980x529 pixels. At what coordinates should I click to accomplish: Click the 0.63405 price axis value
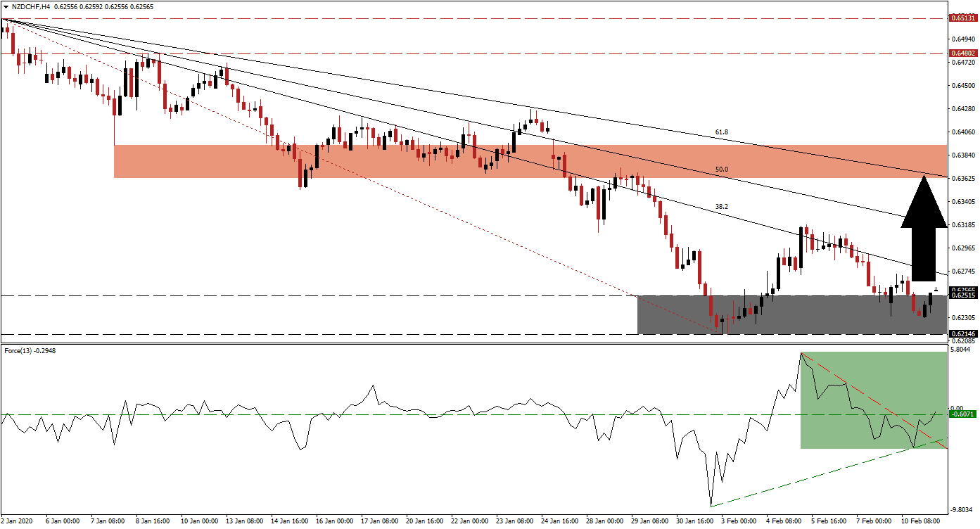[x=962, y=202]
